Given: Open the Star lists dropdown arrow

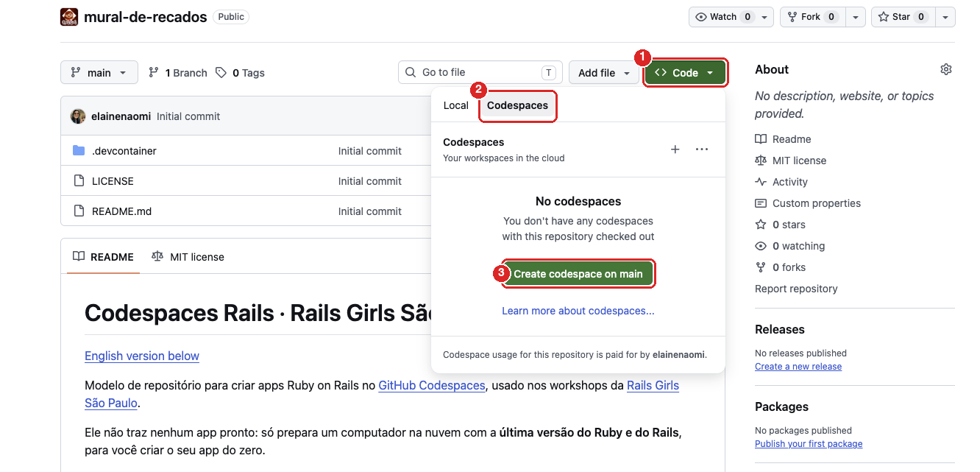Looking at the screenshot, I should click(946, 17).
